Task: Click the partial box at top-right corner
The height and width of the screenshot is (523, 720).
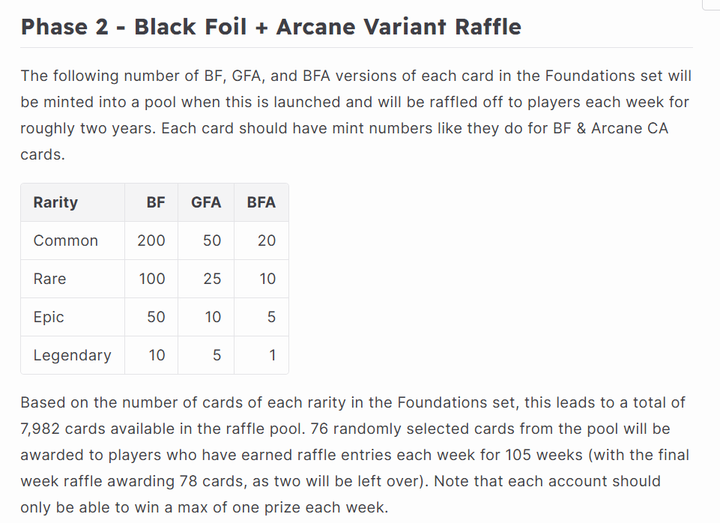Action: 711,5
